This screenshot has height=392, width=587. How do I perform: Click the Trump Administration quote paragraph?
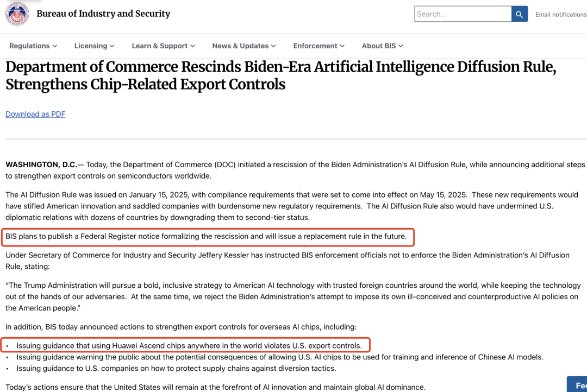point(293,296)
